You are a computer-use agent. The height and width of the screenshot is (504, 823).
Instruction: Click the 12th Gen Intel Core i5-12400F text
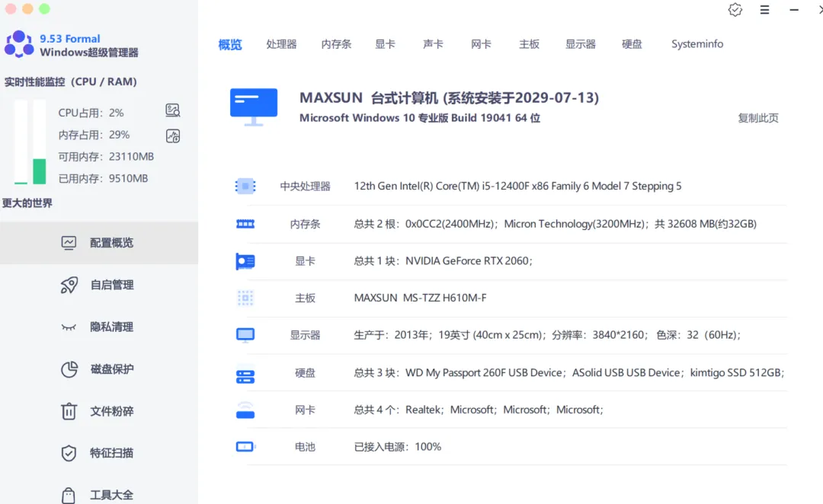[517, 187]
